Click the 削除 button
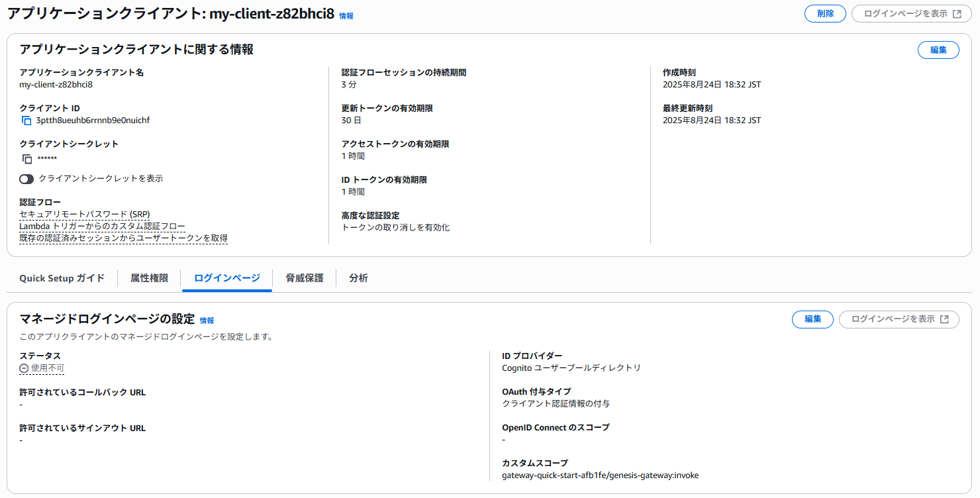Image resolution: width=980 pixels, height=498 pixels. (825, 12)
